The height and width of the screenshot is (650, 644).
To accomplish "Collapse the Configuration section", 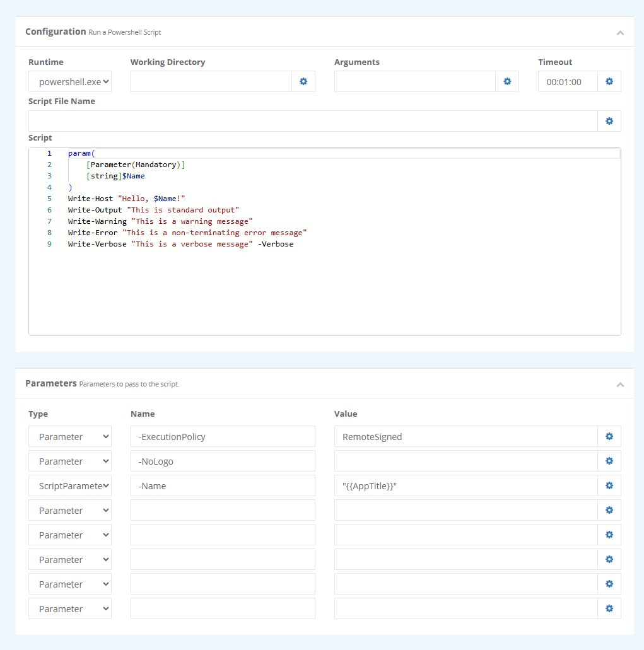I will click(x=620, y=32).
